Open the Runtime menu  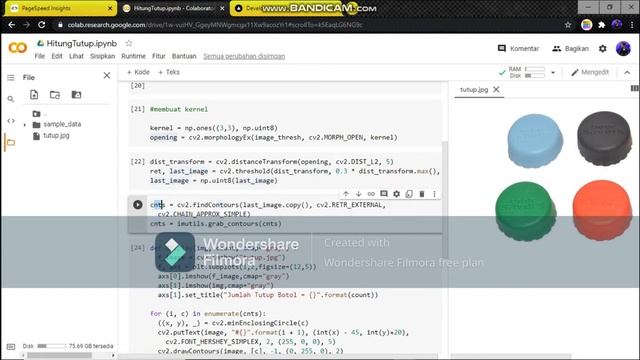pos(133,56)
